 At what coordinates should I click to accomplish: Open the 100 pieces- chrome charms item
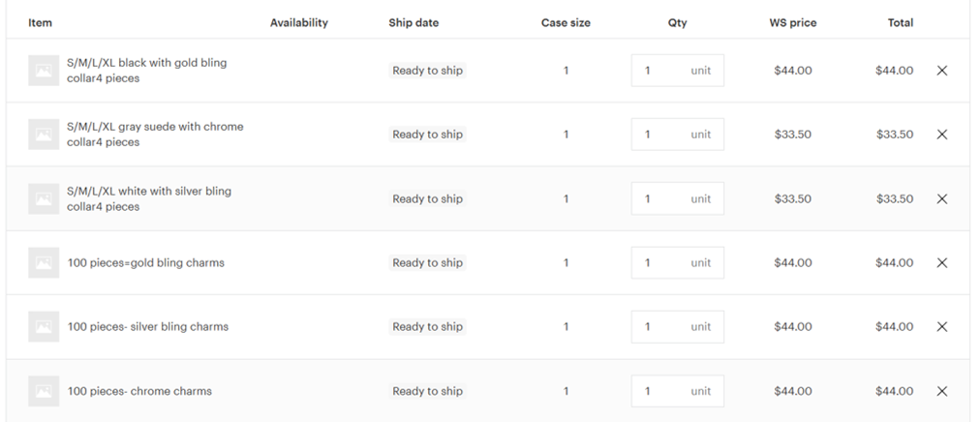[x=139, y=392]
